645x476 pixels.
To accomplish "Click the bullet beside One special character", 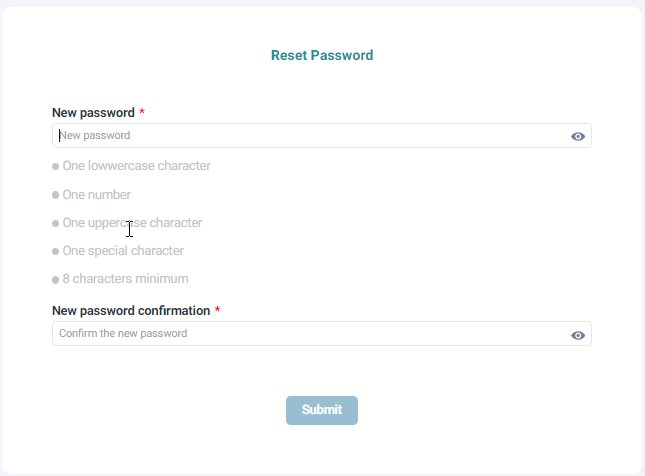I will point(56,252).
